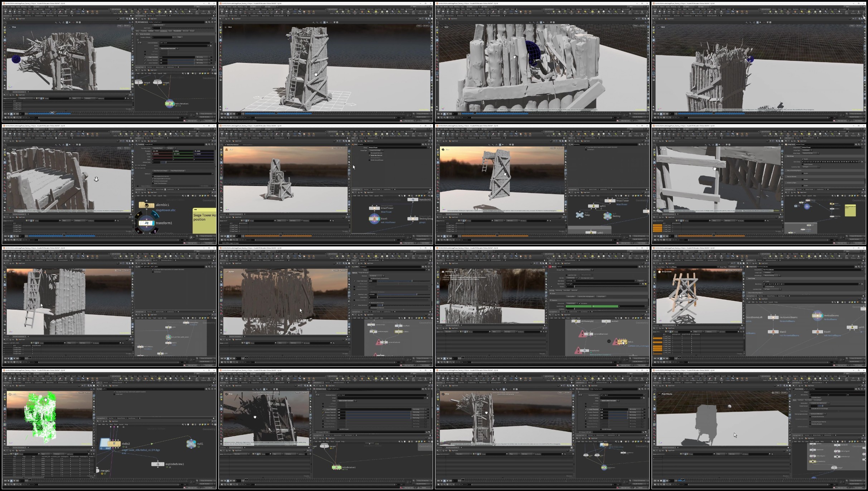The image size is (868, 491).
Task: Click Reload Geometry button on rbdio1
Action: (x=586, y=275)
